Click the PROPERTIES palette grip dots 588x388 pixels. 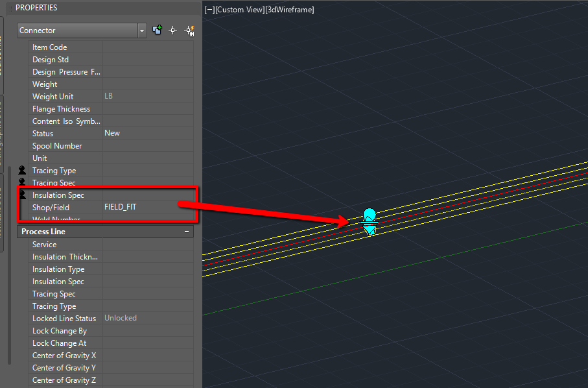point(10,8)
